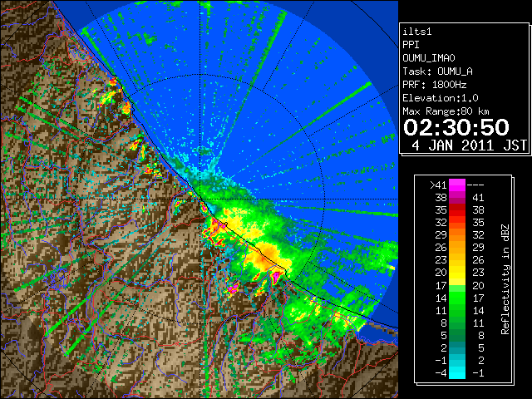Click the 'Elevation:1.0' text
Viewport: 532px width, 399px height.
[441, 98]
